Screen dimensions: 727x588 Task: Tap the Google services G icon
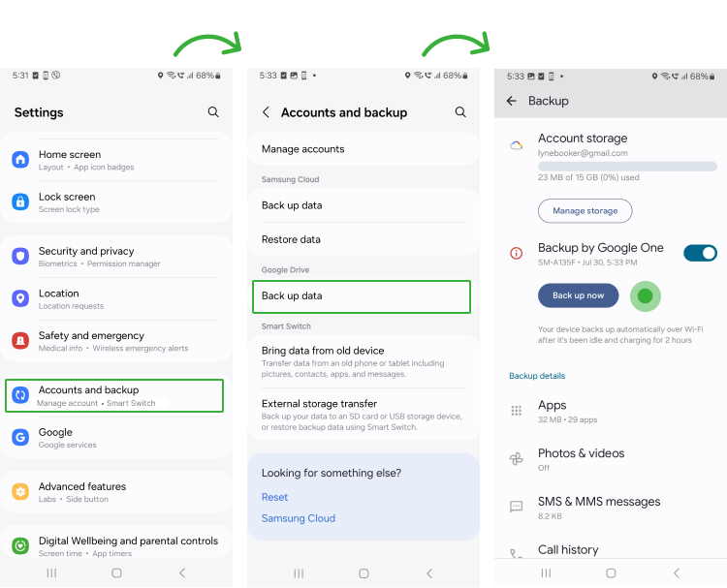(x=20, y=437)
